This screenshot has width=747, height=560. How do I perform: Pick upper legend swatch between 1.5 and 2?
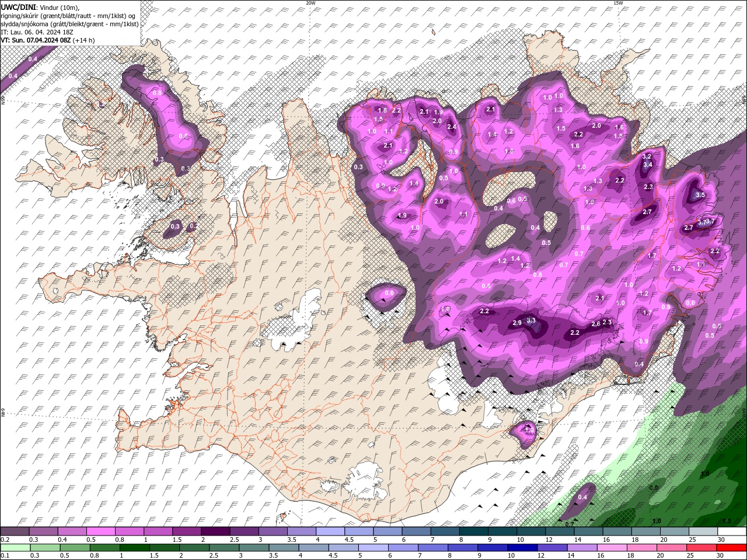[x=186, y=531]
